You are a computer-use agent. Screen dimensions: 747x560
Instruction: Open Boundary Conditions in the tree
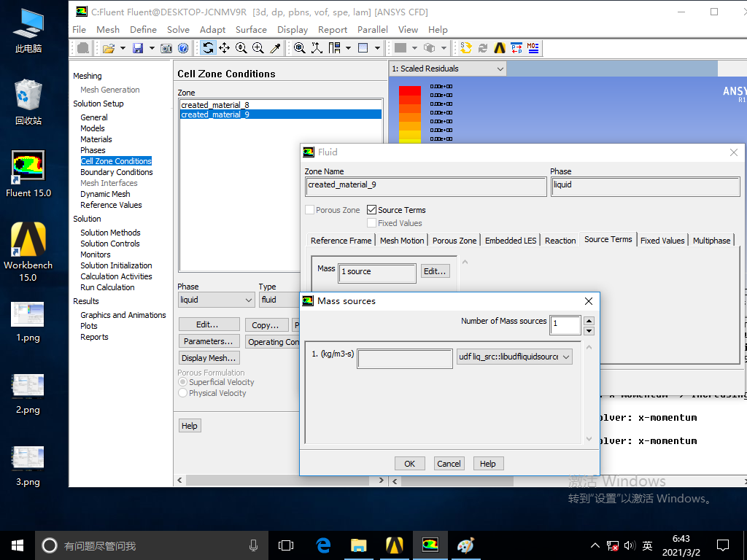pyautogui.click(x=117, y=172)
